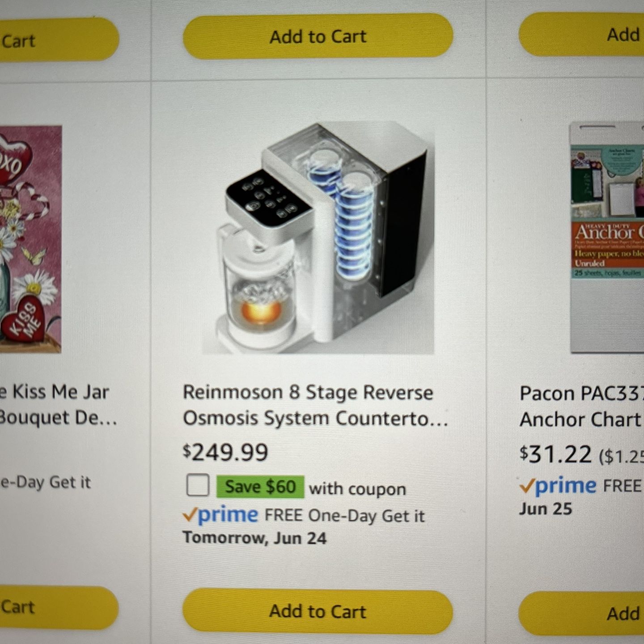View the Pacon Anchor Chart paper image
Image resolution: width=644 pixels, height=644 pixels.
pos(607,237)
